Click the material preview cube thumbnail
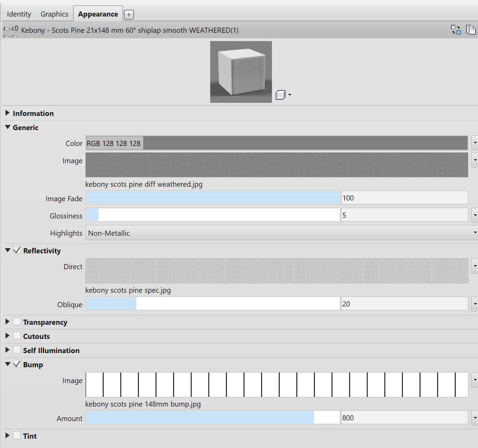The width and height of the screenshot is (478, 448). 241,71
